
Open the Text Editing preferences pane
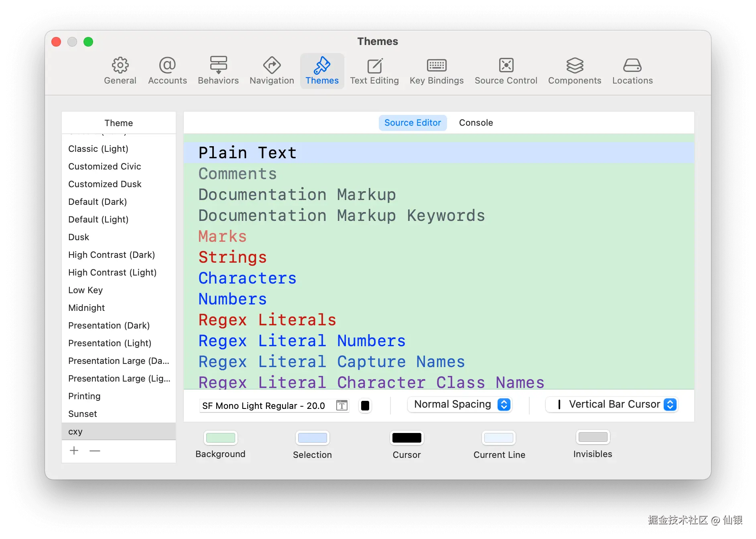click(374, 71)
